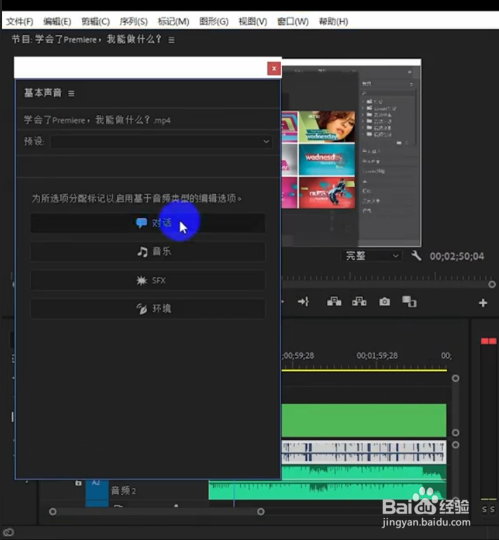Viewport: 499px width, 540px height.
Task: Toggle the 音频 2 track lock icon
Action: (x=79, y=483)
